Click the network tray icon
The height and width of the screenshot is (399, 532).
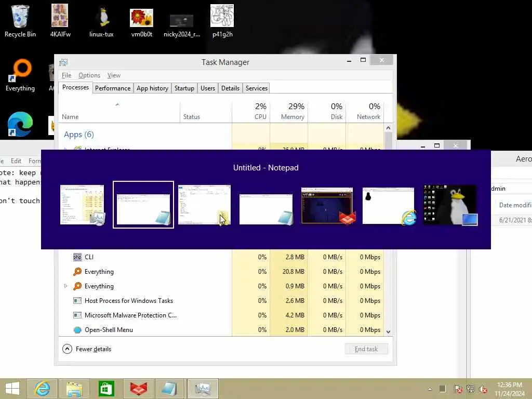[x=471, y=389]
